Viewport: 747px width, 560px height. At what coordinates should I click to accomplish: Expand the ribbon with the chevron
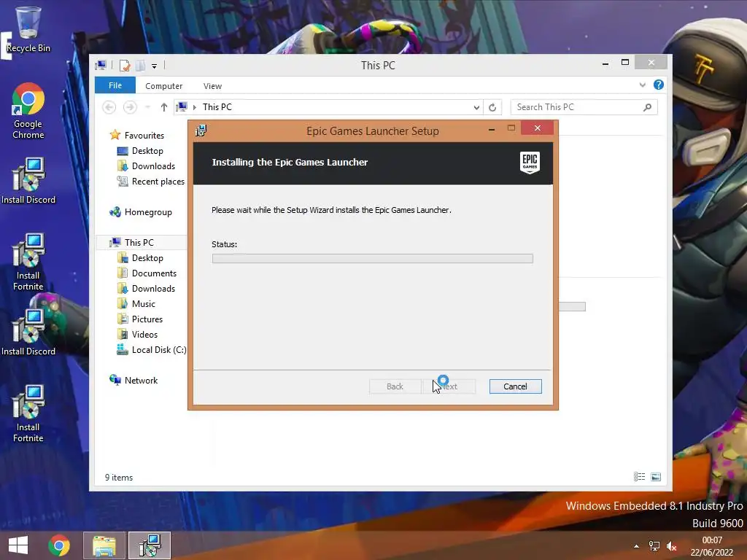pyautogui.click(x=642, y=85)
